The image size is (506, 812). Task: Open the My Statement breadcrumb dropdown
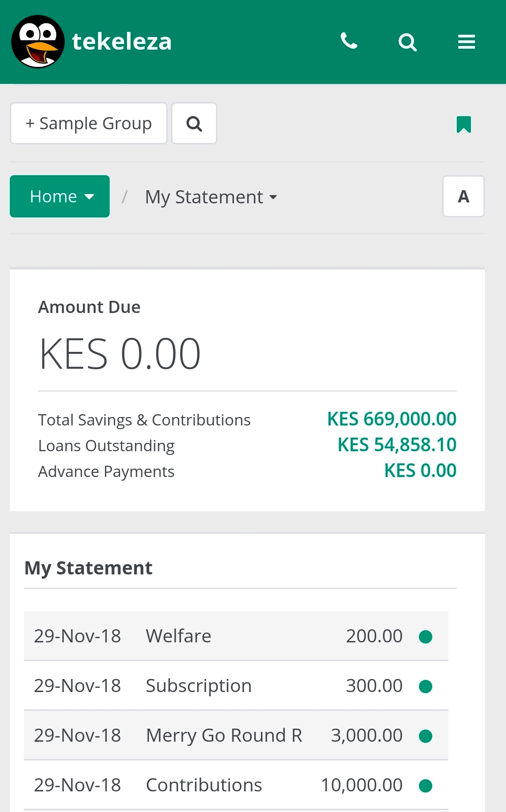[x=211, y=197]
